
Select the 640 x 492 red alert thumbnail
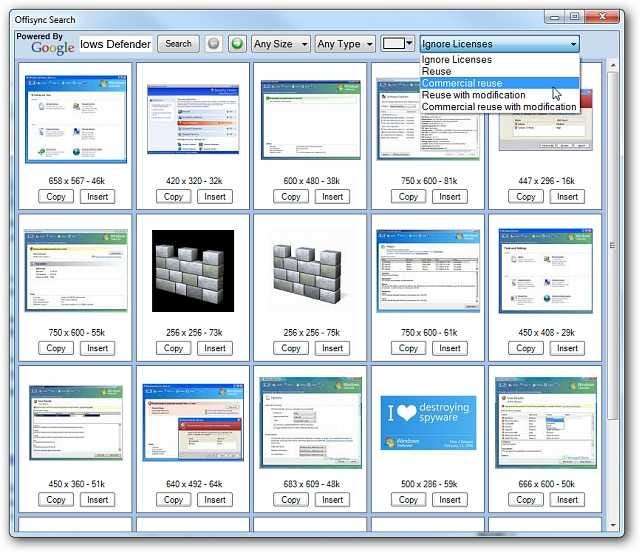coord(193,423)
